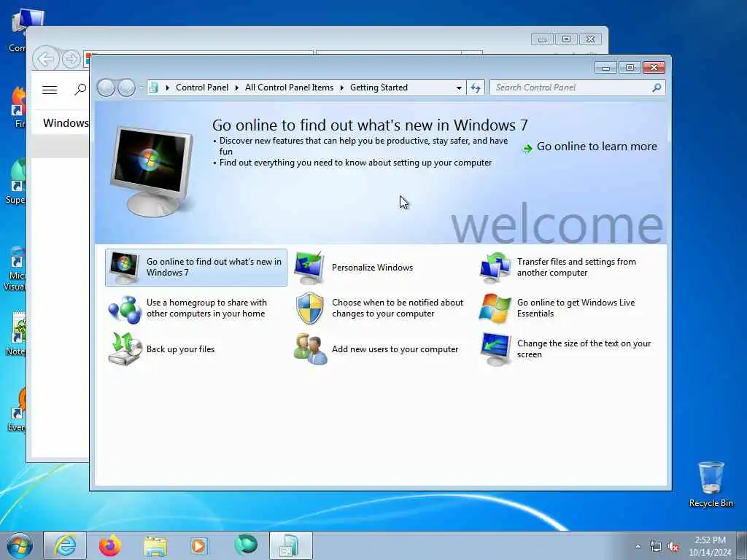Click the Transfer files and settings icon
The height and width of the screenshot is (560, 747).
(x=495, y=268)
